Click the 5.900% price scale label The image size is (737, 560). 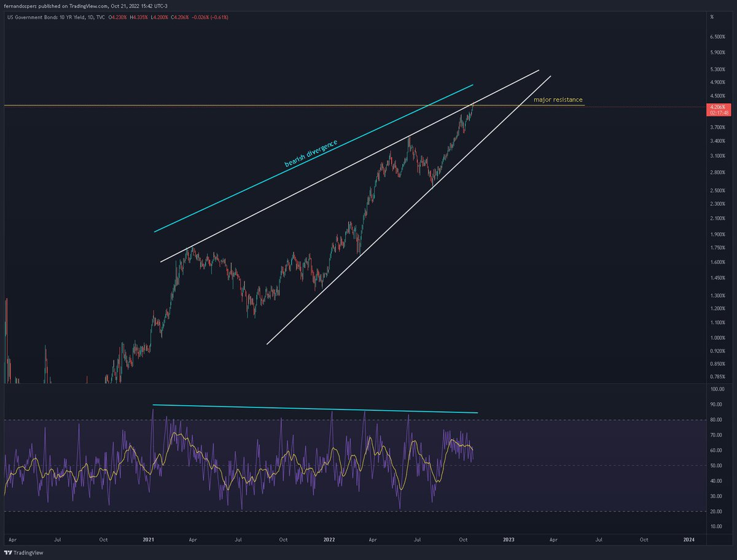tap(717, 52)
